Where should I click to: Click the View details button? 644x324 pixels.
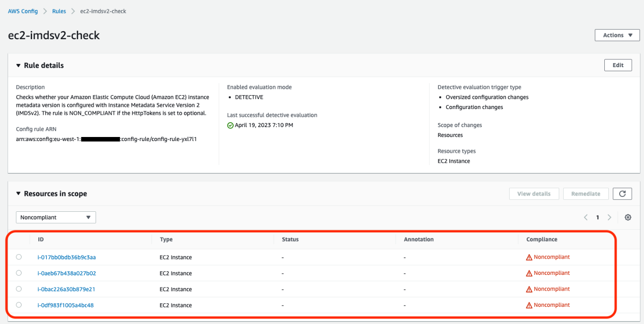534,193
